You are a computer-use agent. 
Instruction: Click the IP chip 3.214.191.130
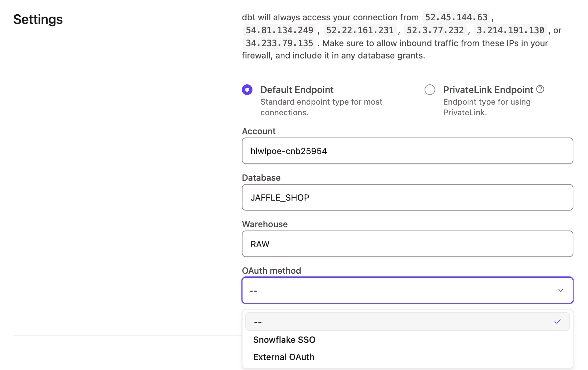point(510,30)
